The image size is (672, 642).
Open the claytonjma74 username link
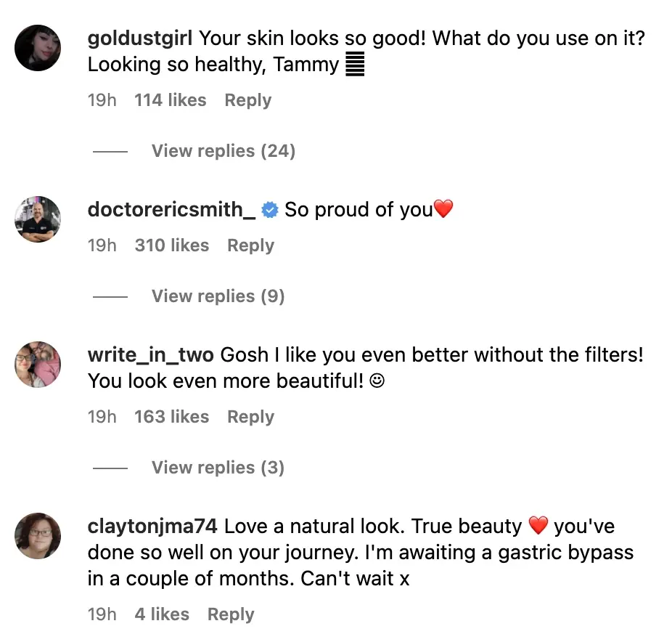click(x=152, y=526)
